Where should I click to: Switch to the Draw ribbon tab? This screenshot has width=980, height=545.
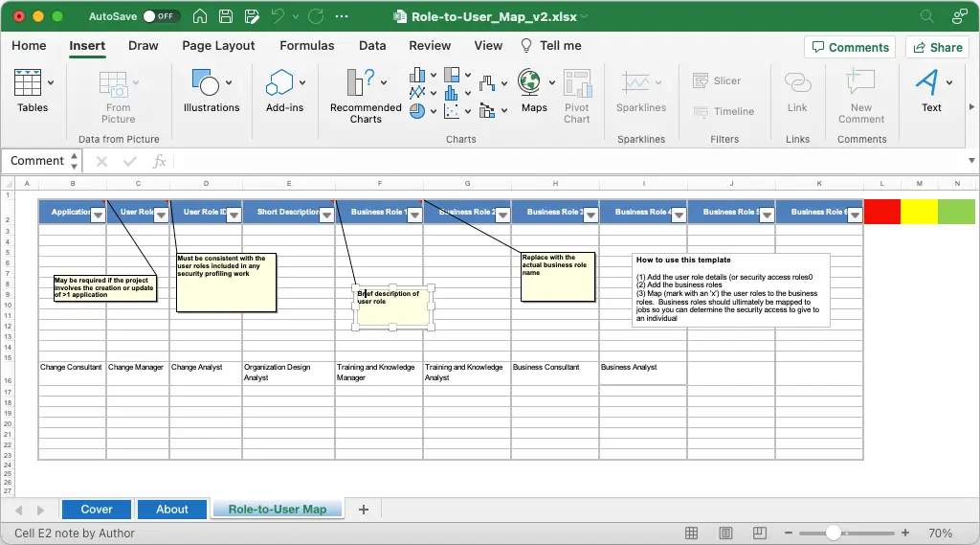pyautogui.click(x=144, y=46)
